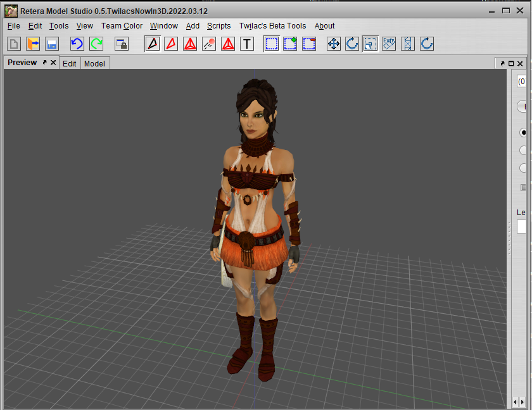The height and width of the screenshot is (410, 532).
Task: Switch to the Model tab
Action: (x=94, y=64)
